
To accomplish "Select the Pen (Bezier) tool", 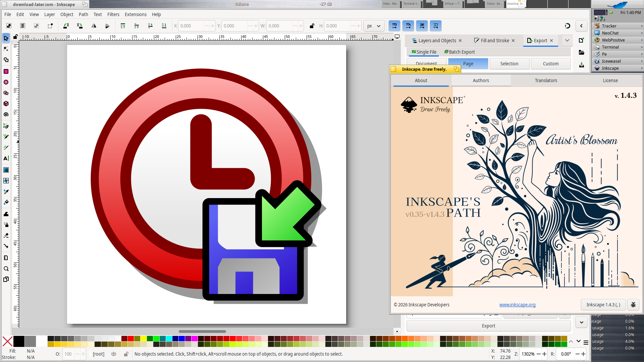I will pyautogui.click(x=6, y=126).
